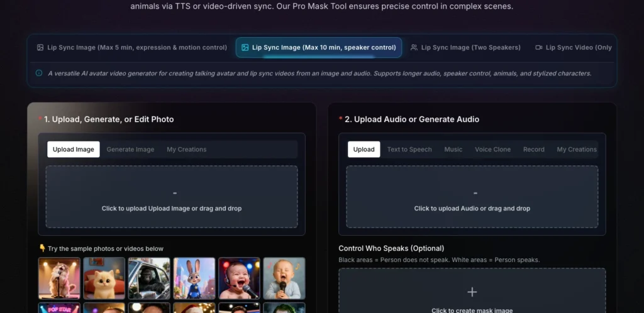Click plus icon to create mask image

[x=472, y=292]
